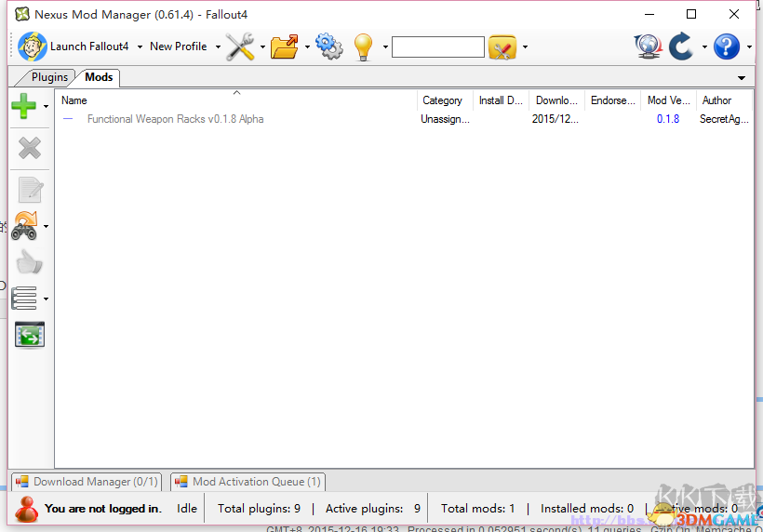Click the Vault Boy Launch Fallout4 icon
763x532 pixels.
[33, 47]
